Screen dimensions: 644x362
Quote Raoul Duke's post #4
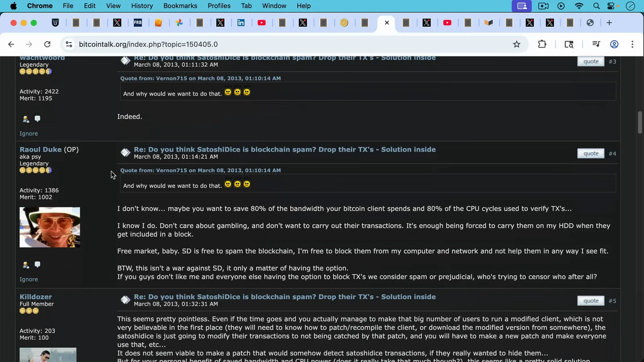tap(591, 154)
